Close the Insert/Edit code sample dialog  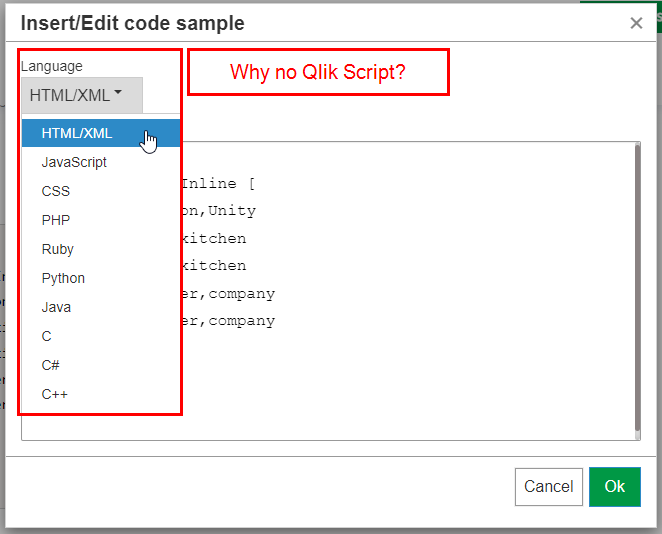click(x=636, y=23)
